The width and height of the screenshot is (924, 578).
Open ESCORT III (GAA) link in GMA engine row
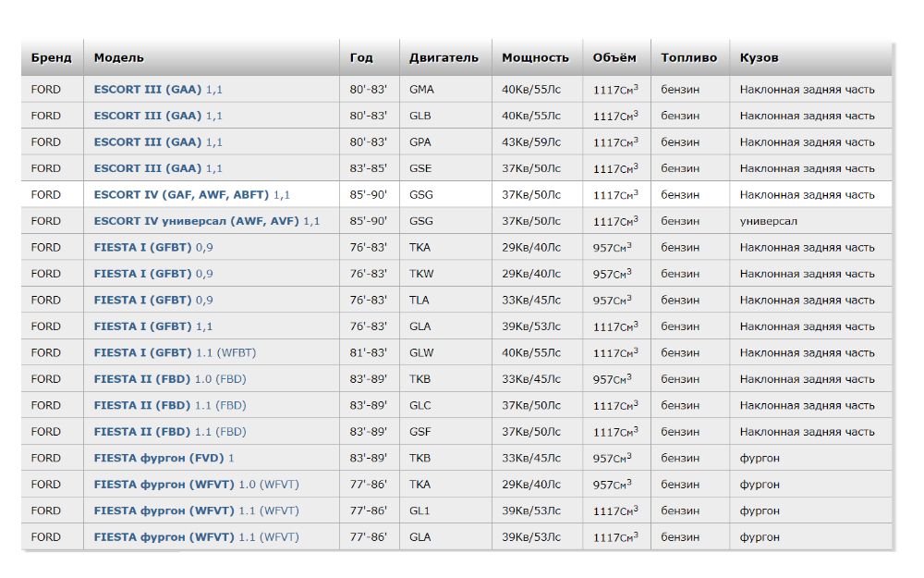click(158, 90)
